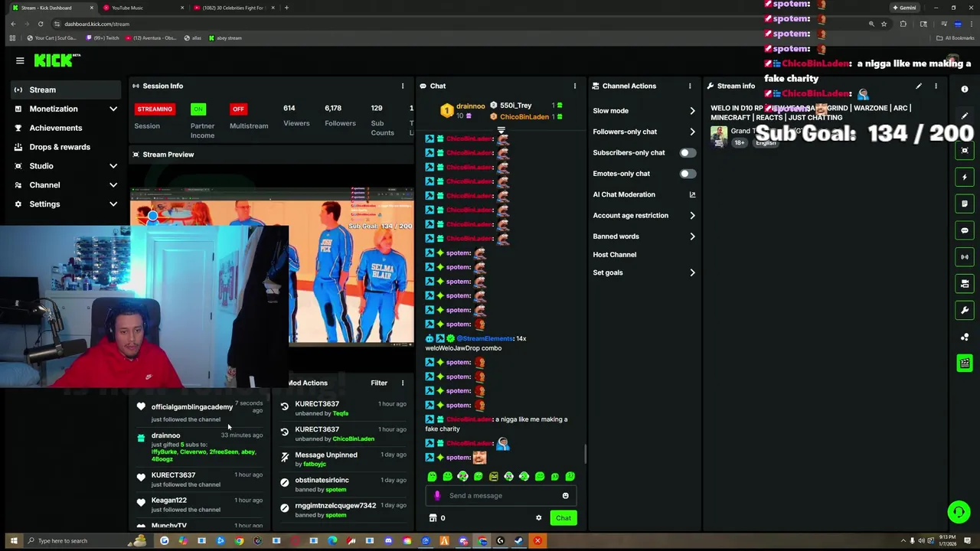Click obstinatesirloinc in Mod Actions list
The image size is (980, 551).
tap(322, 481)
